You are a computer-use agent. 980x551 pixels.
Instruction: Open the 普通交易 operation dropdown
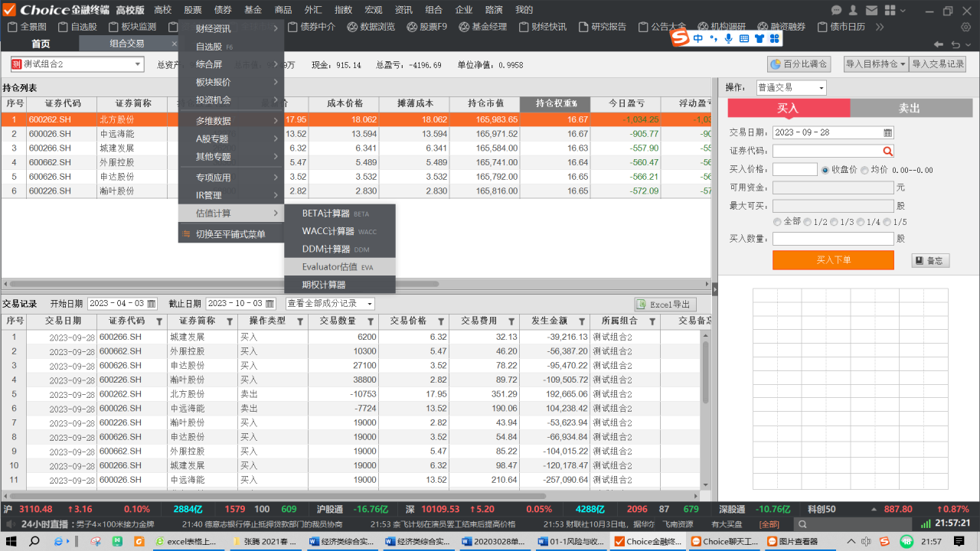pyautogui.click(x=792, y=88)
